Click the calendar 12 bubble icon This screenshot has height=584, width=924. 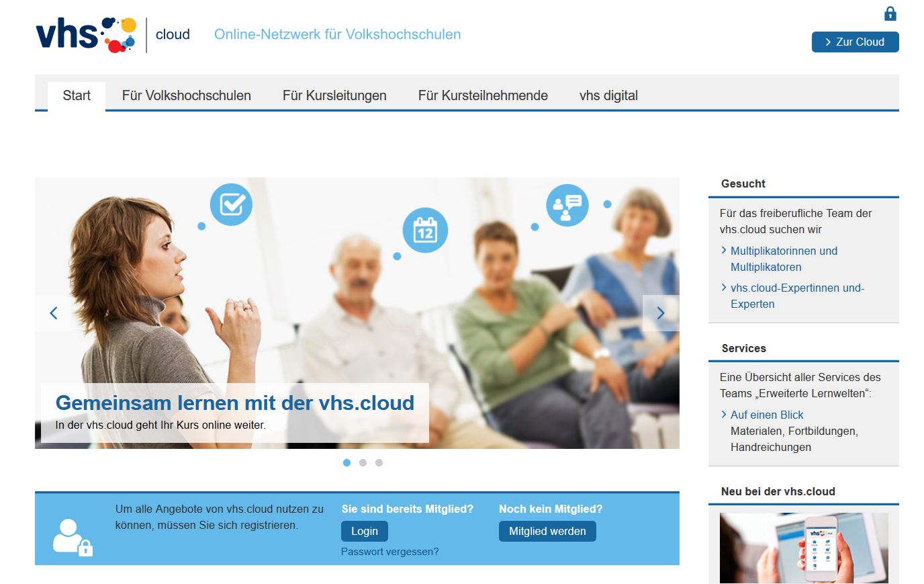(425, 231)
